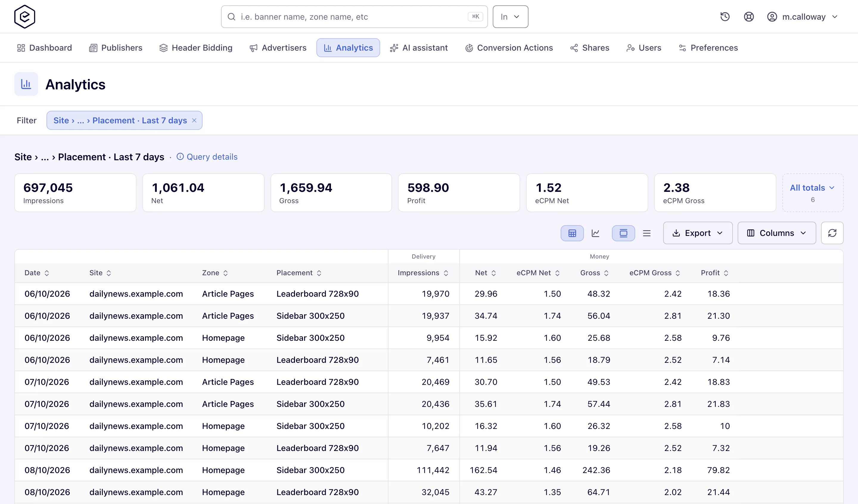
Task: Click impressions value 19,937
Action: pos(436,316)
